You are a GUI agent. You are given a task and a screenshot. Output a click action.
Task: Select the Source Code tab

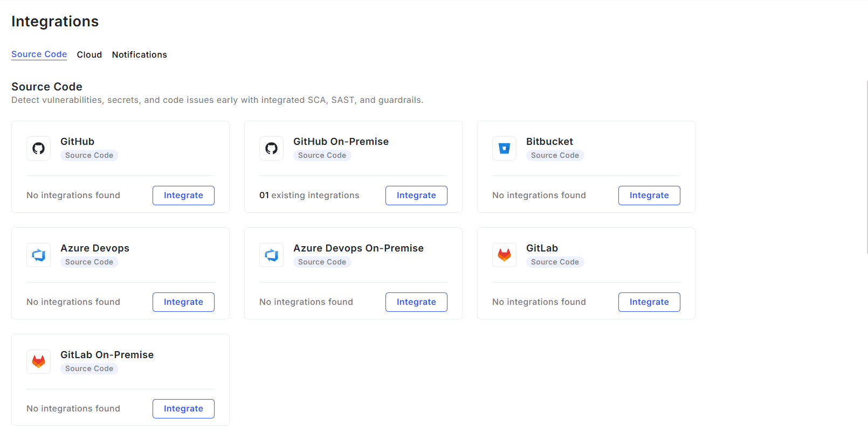pos(39,54)
